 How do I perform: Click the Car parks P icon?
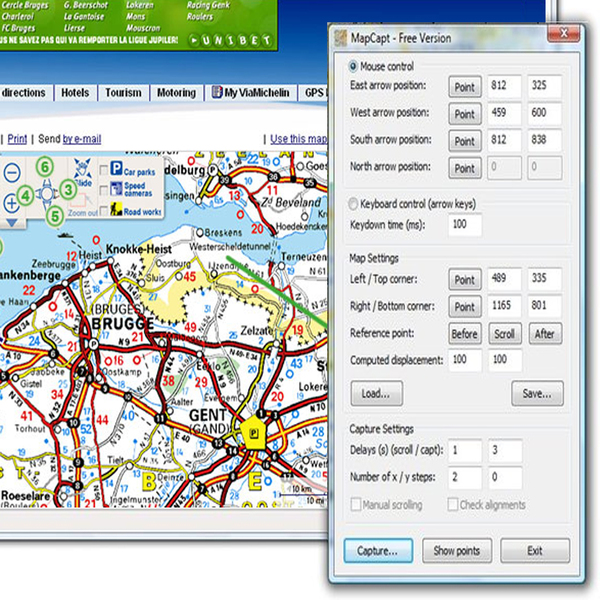116,168
